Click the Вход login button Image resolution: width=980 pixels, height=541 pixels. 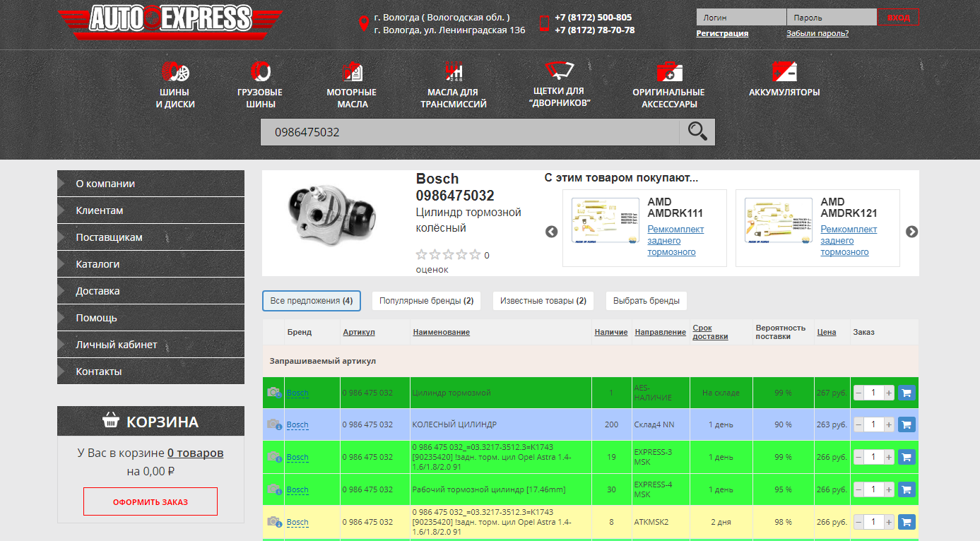coord(899,18)
